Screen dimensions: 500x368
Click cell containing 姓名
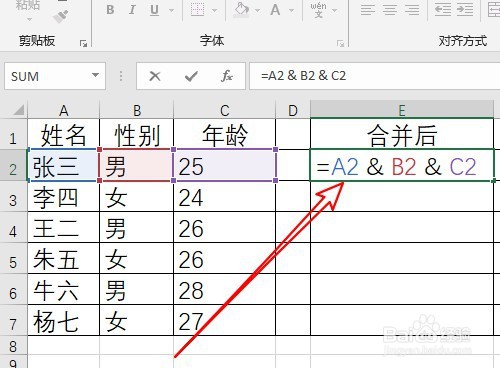click(x=64, y=134)
